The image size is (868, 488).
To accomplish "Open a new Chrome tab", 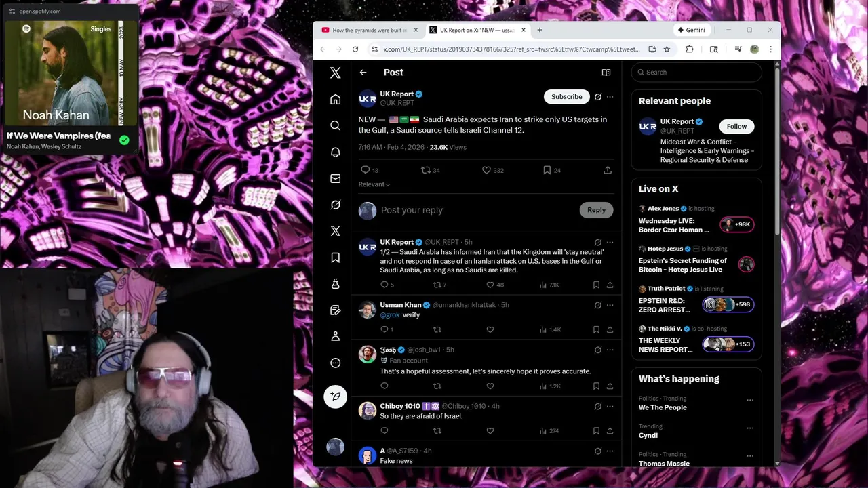I will click(x=540, y=30).
